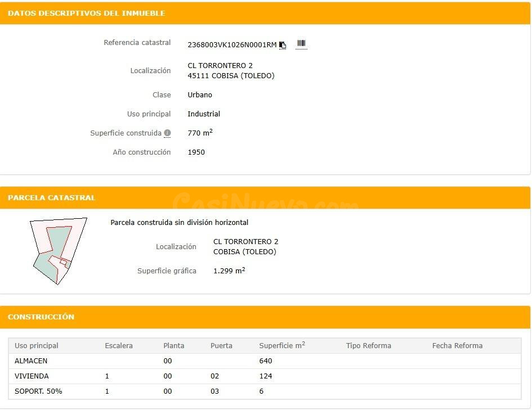
Task: Click the Fecha Reforma column header
Action: click(457, 346)
